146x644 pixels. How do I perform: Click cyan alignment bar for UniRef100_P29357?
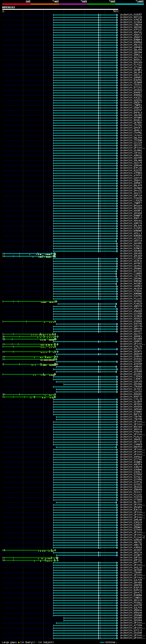[x=85, y=15]
